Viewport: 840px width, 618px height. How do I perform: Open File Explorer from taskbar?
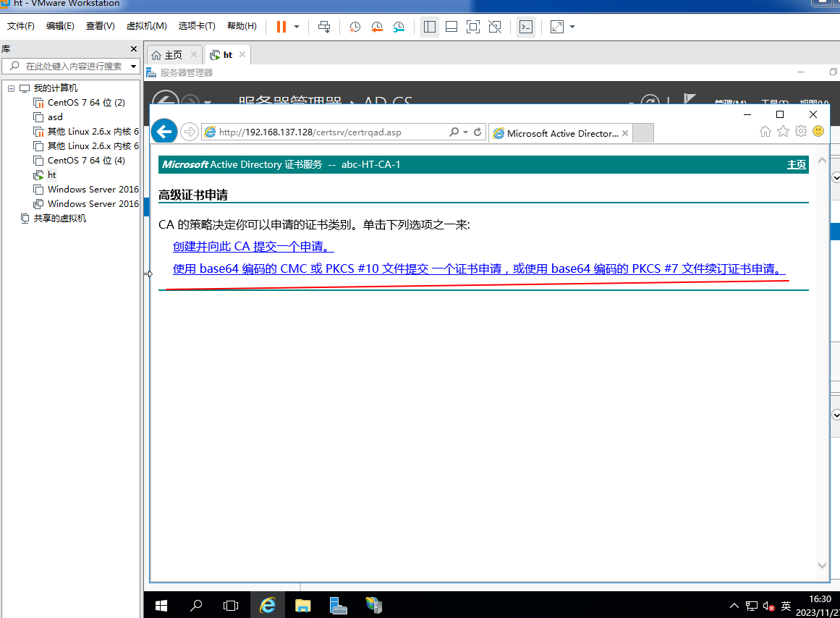[x=302, y=606]
